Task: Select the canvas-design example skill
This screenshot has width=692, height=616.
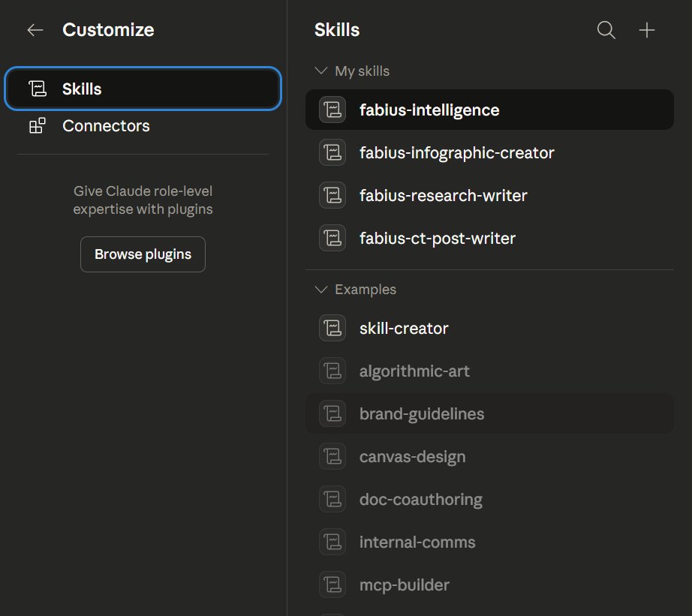Action: tap(412, 457)
